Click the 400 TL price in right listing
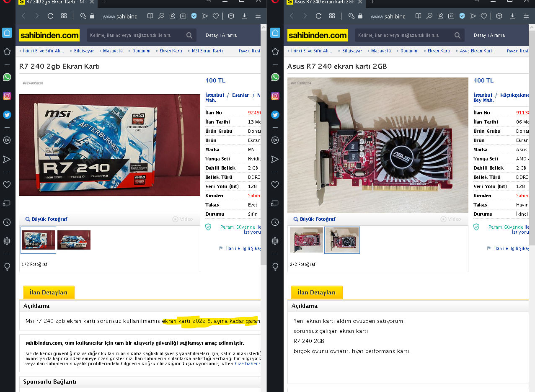535x392 pixels. 483,80
